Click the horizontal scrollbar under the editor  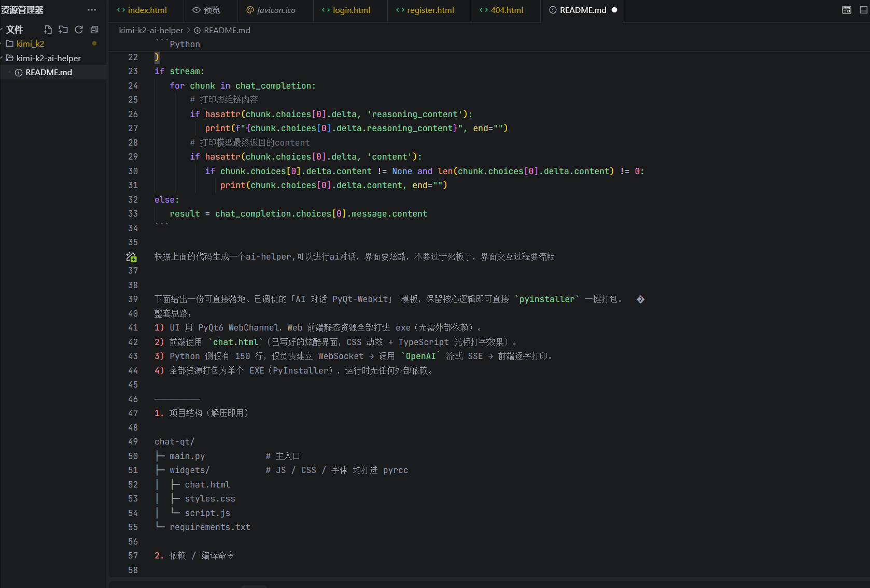click(x=254, y=586)
